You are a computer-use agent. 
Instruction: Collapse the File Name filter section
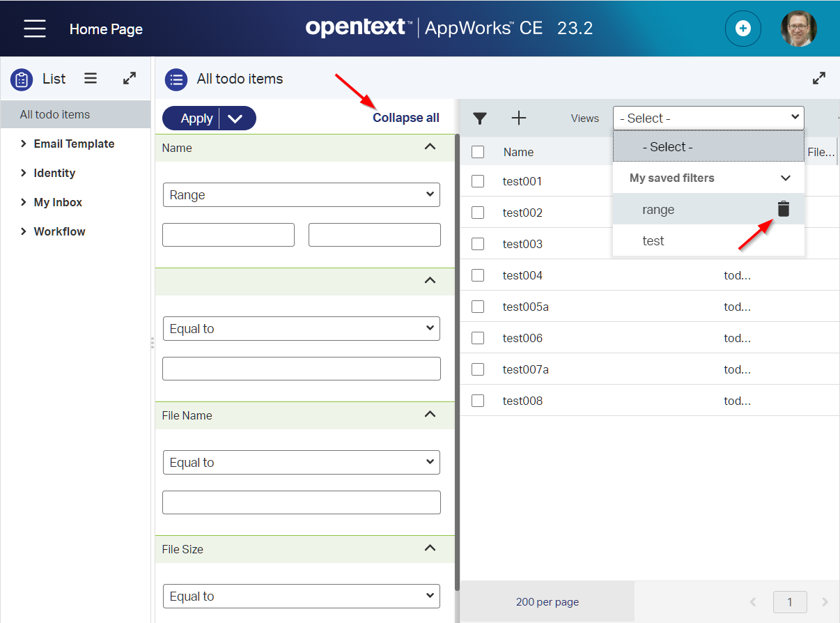pos(430,415)
